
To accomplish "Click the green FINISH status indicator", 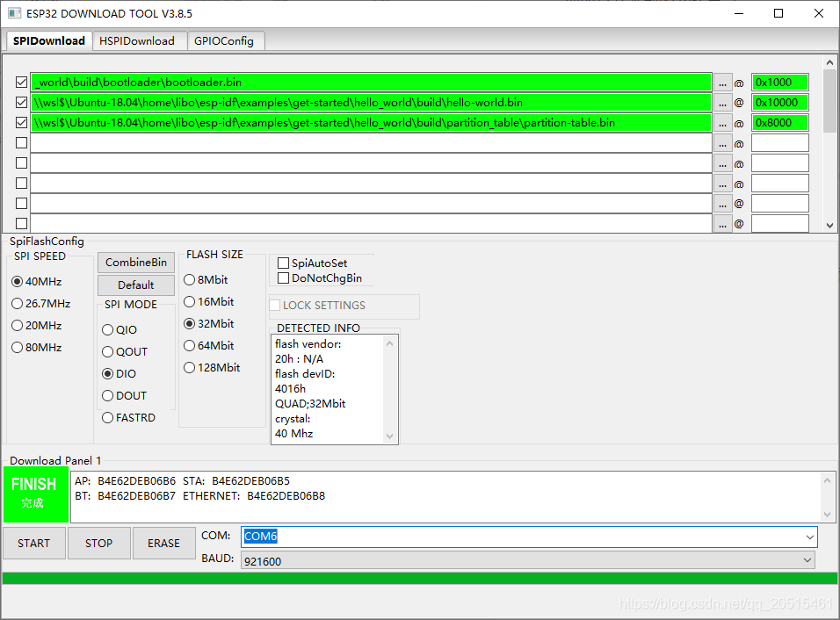I will coord(36,494).
